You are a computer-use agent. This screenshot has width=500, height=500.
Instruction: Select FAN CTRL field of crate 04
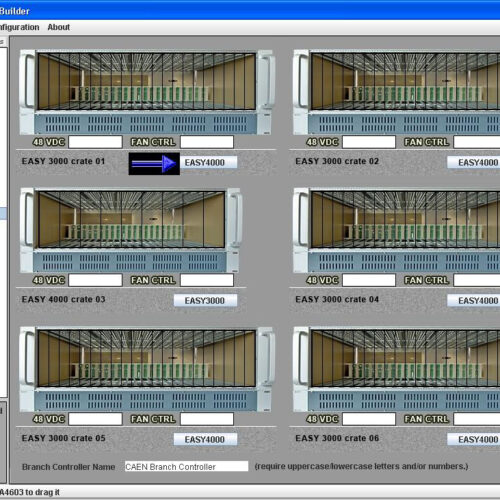point(477,280)
